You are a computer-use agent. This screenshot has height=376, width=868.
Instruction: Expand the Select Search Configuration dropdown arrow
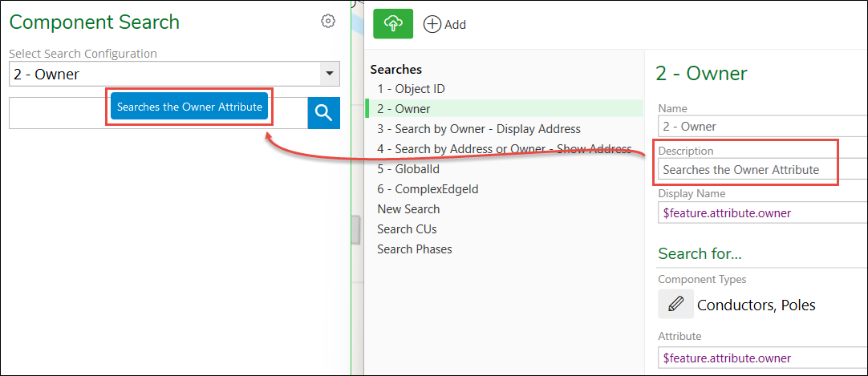(330, 74)
